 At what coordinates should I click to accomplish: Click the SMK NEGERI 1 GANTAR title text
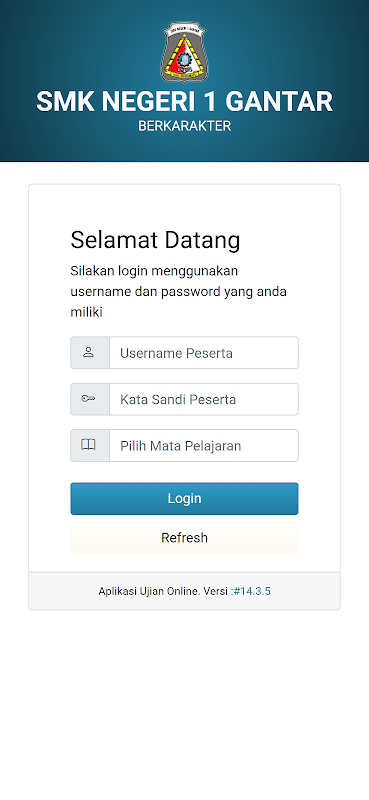pos(184,102)
